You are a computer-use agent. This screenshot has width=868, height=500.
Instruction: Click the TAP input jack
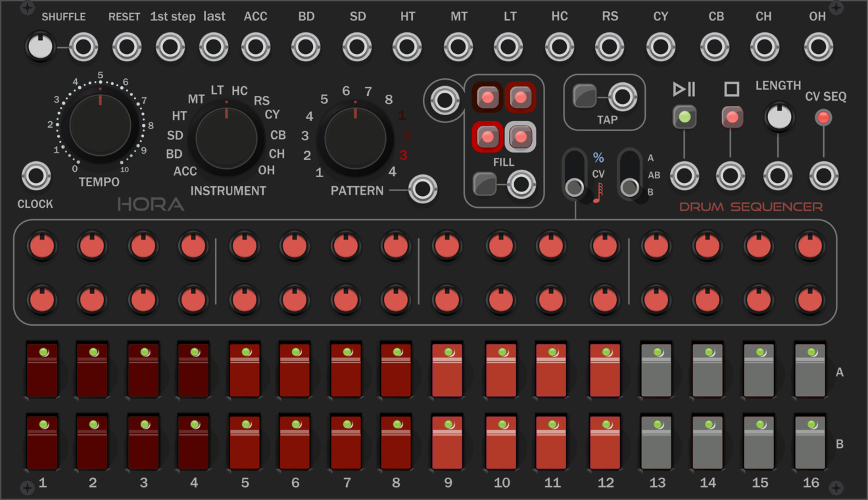tap(623, 97)
